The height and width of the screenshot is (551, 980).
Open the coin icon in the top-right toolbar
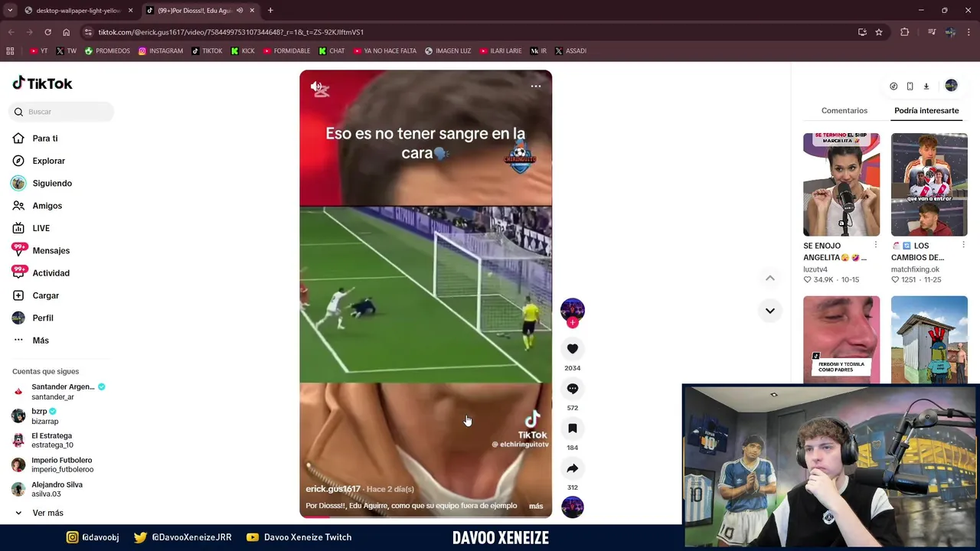pyautogui.click(x=893, y=86)
